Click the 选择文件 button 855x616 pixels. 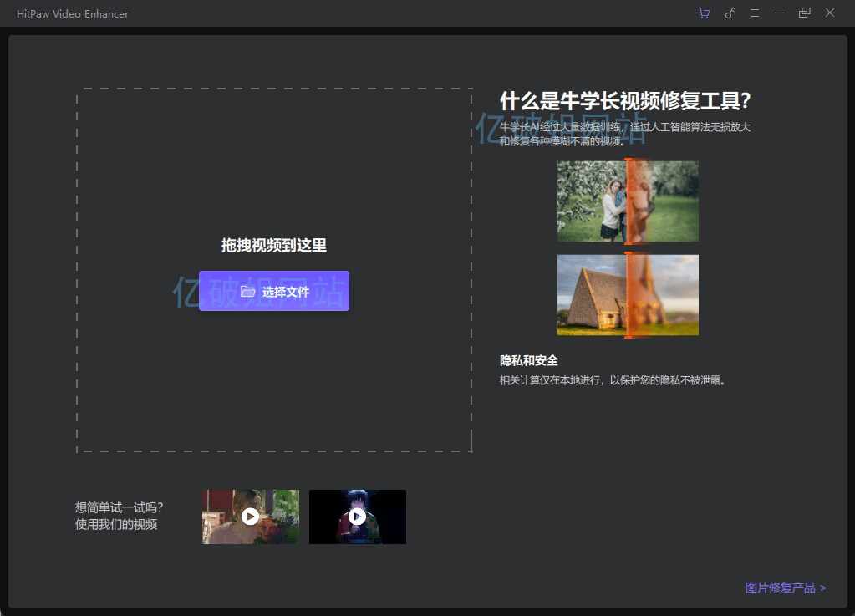(x=274, y=291)
